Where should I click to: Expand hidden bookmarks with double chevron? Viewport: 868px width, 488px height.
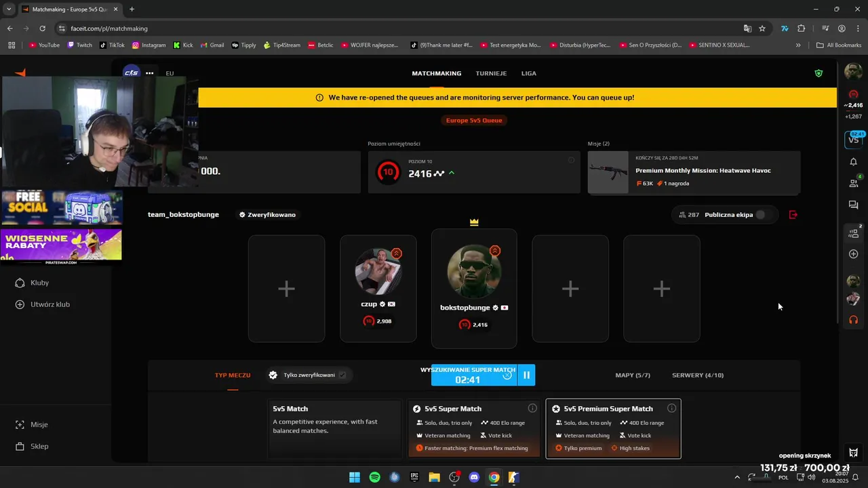coord(798,45)
